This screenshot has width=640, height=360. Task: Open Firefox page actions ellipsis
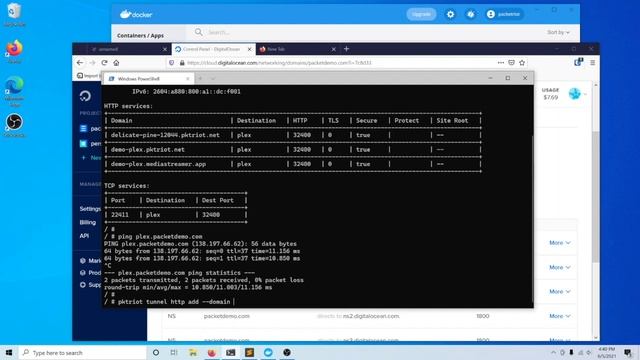click(500, 63)
